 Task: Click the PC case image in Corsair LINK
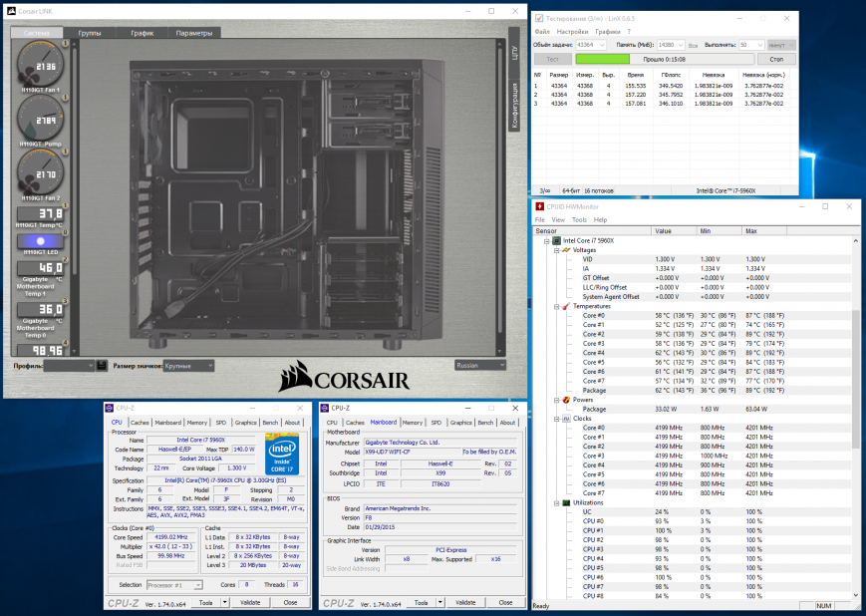287,204
